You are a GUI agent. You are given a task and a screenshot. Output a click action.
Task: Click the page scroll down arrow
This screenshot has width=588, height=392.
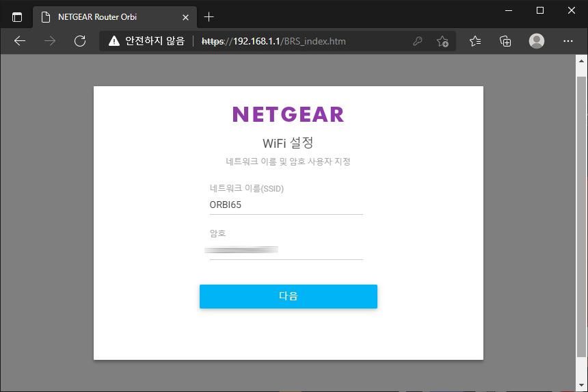(x=581, y=386)
